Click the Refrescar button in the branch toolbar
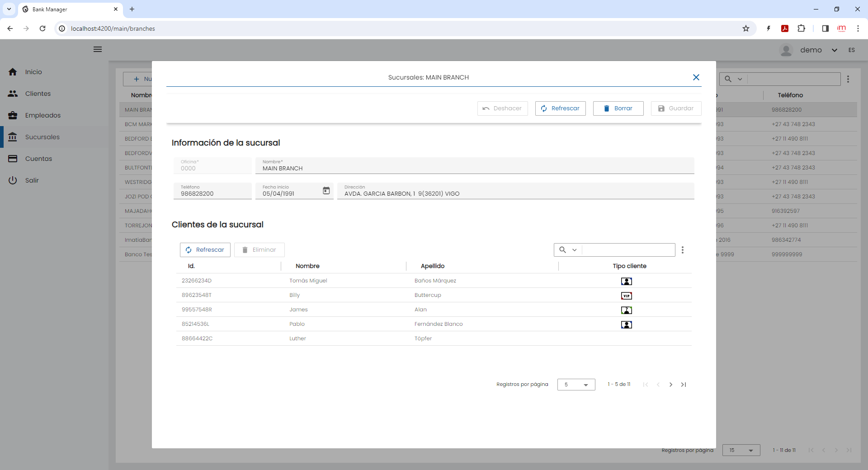 560,108
